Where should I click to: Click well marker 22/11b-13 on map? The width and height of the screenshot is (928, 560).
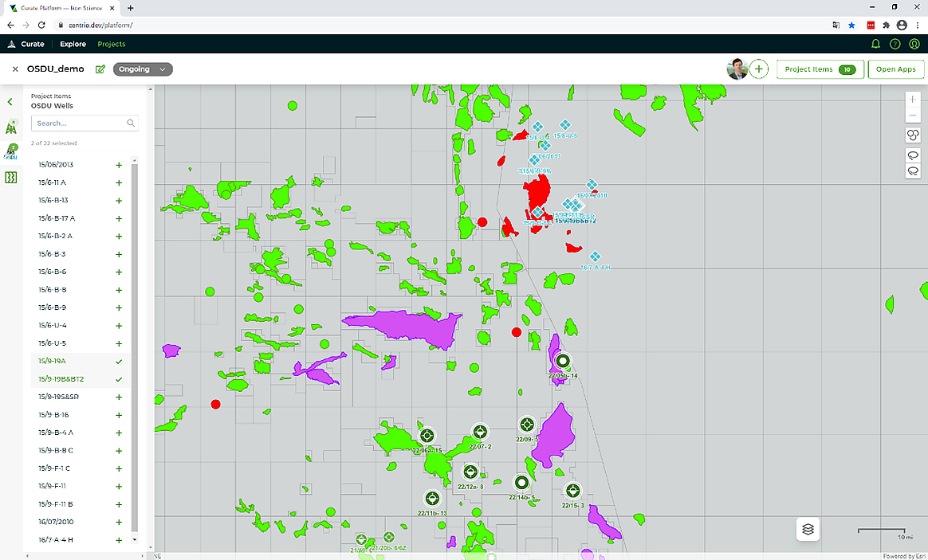432,499
